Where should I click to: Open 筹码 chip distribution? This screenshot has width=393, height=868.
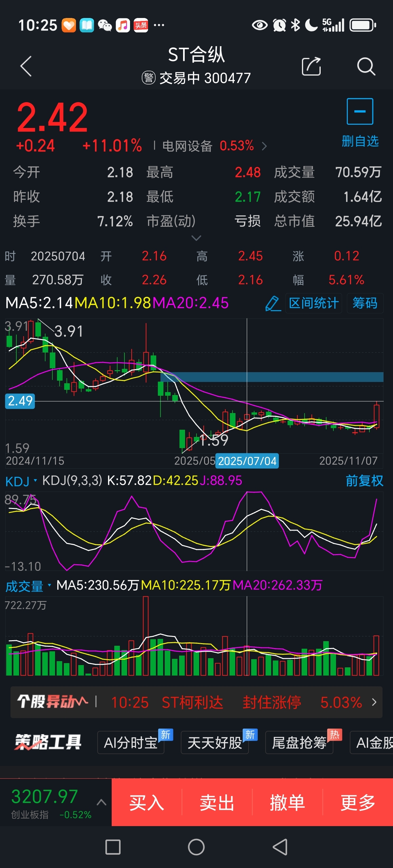365,303
